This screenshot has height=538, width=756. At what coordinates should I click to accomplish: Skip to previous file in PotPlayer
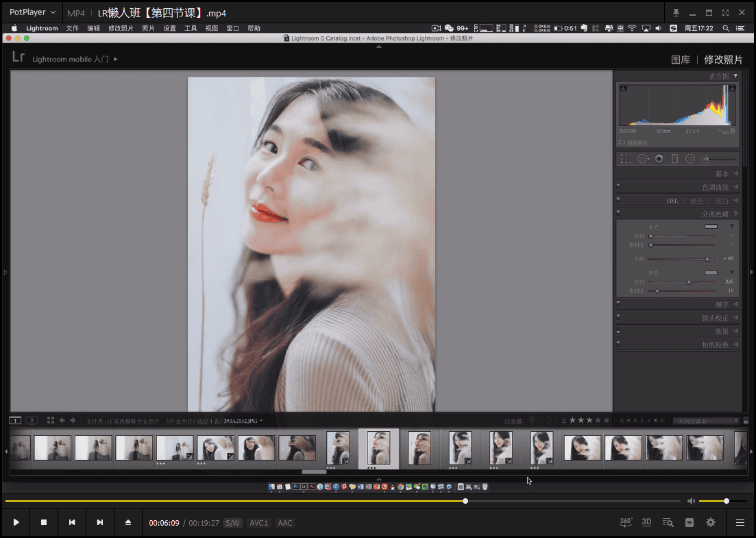click(x=72, y=522)
